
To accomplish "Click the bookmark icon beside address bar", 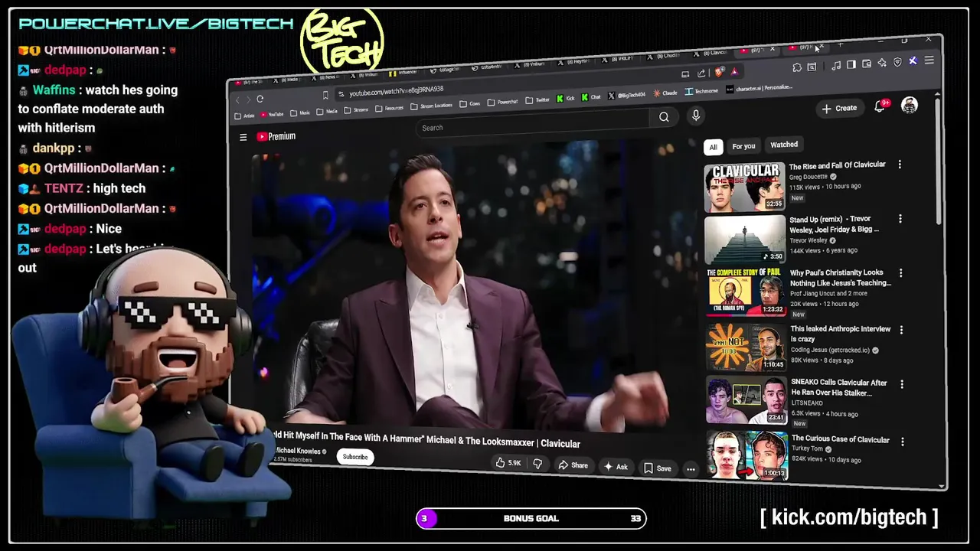I will [325, 95].
